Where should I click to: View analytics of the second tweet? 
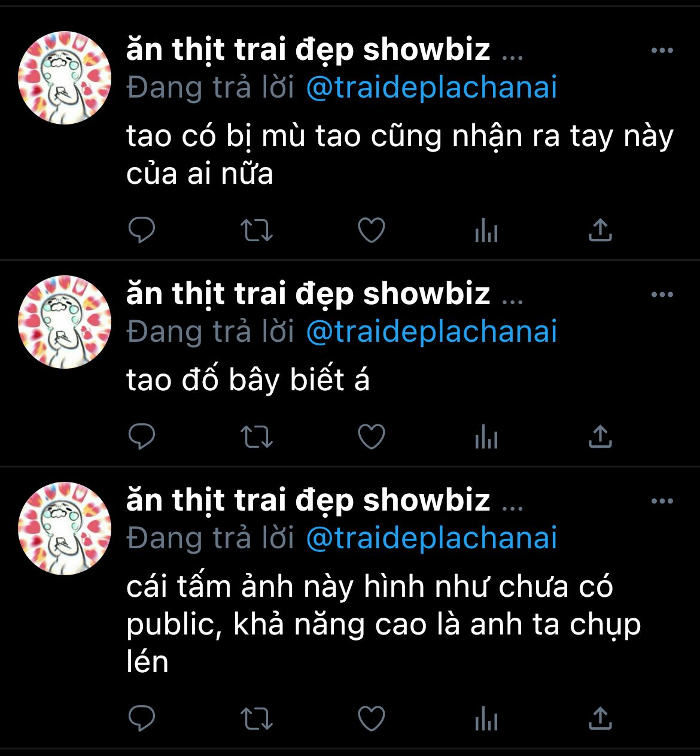click(486, 436)
